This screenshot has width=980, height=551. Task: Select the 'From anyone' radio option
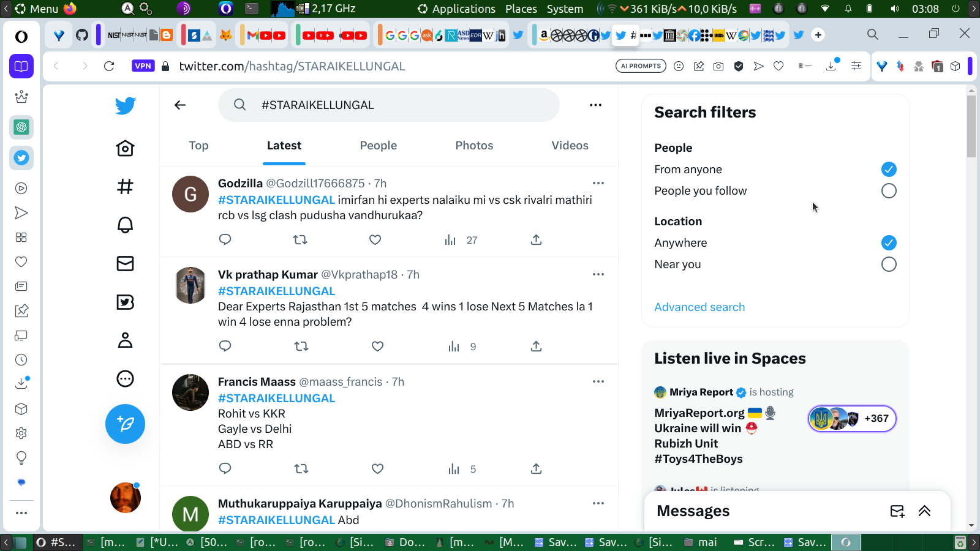(x=889, y=169)
